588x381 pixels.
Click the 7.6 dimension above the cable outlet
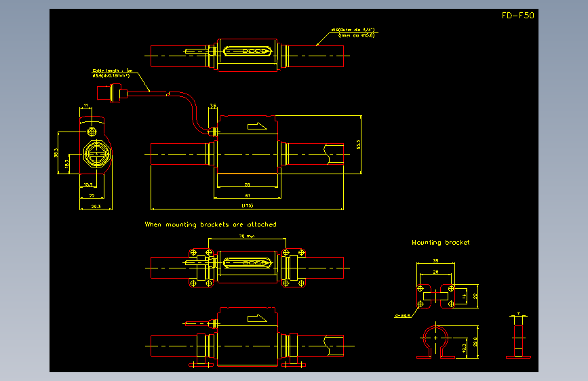[x=213, y=106]
